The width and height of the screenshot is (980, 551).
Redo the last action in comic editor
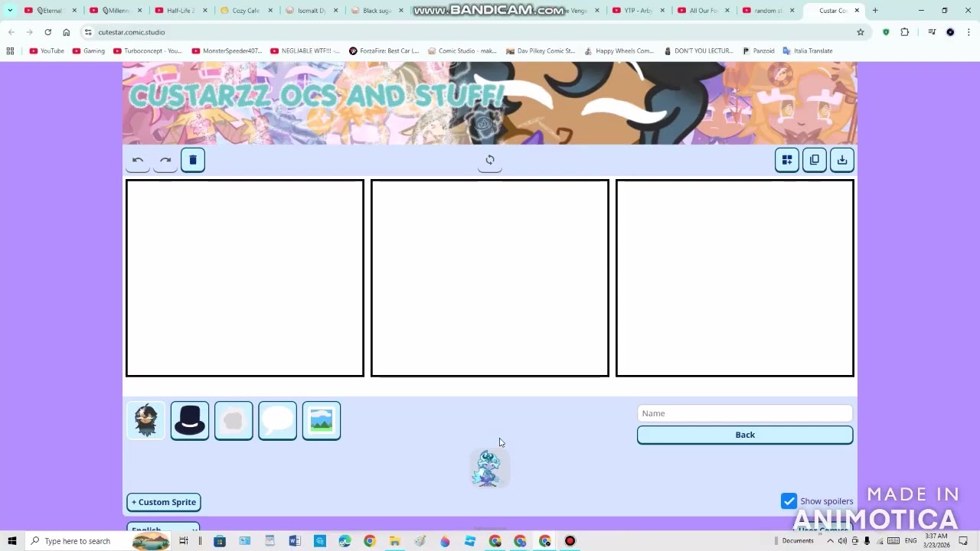pyautogui.click(x=165, y=160)
